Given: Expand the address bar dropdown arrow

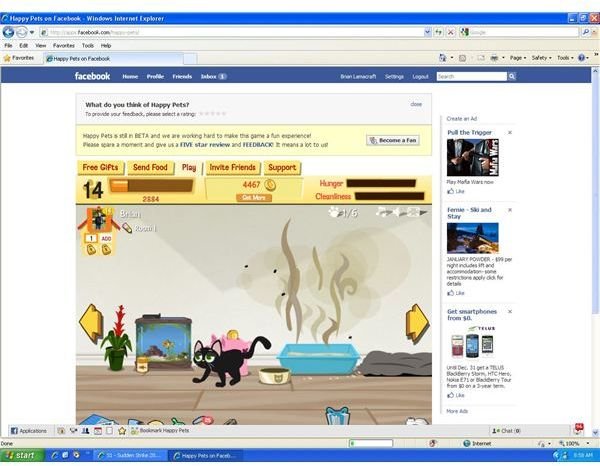Looking at the screenshot, I should pyautogui.click(x=427, y=33).
